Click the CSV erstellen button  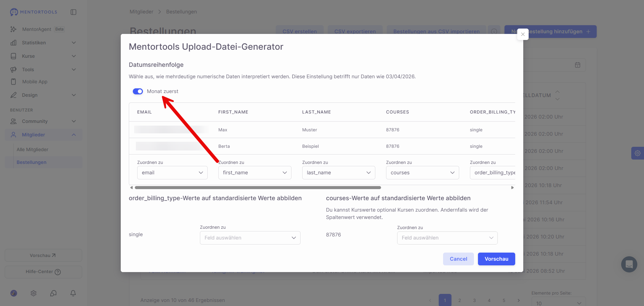(300, 31)
